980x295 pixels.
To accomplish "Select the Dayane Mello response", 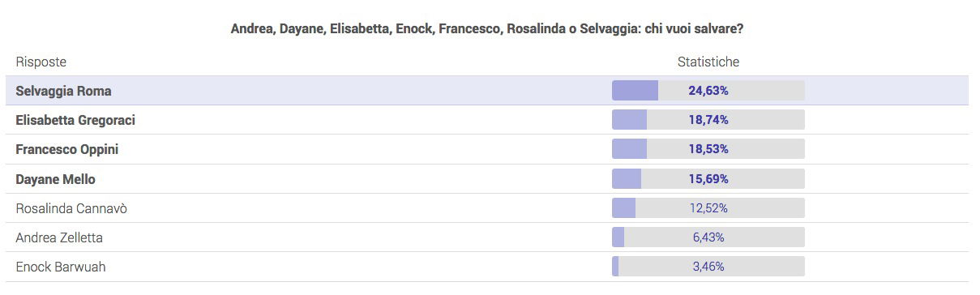I will 486,179.
